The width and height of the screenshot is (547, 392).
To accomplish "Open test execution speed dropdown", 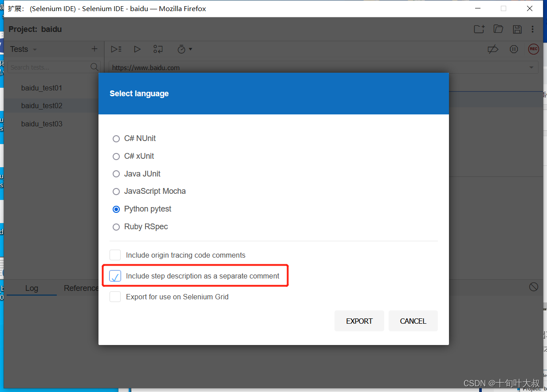I will (x=185, y=49).
